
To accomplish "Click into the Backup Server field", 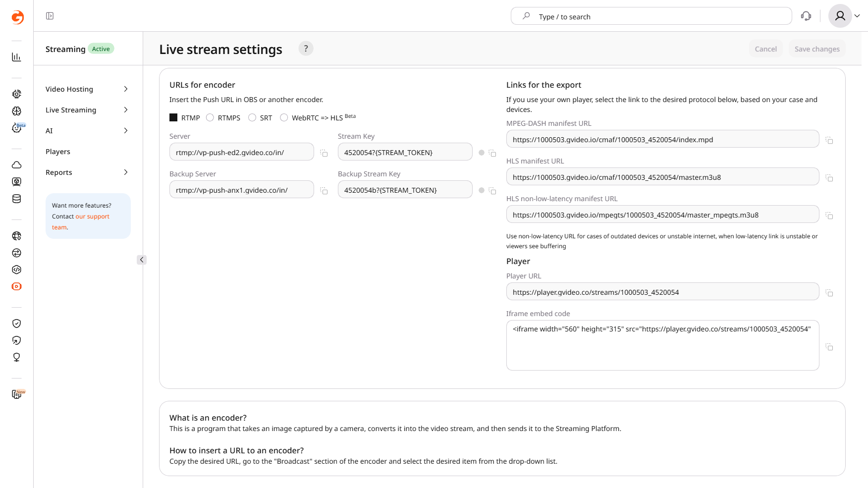I will click(242, 189).
